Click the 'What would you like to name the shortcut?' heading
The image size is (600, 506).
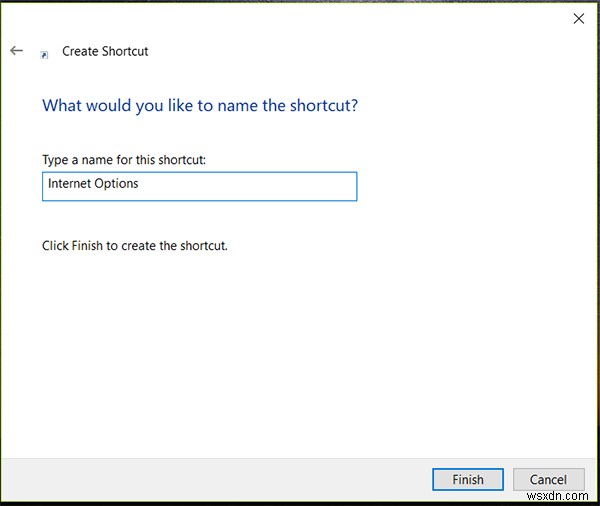200,106
